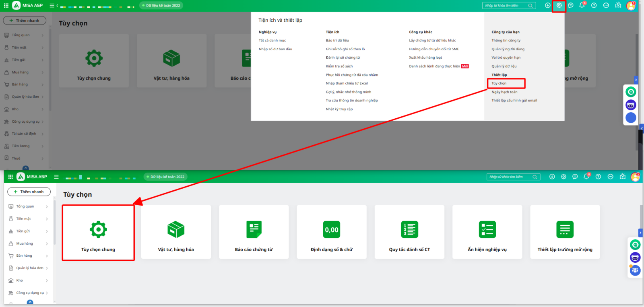This screenshot has height=307, width=644.
Task: Select Quản lý người dùng option
Action: point(508,49)
